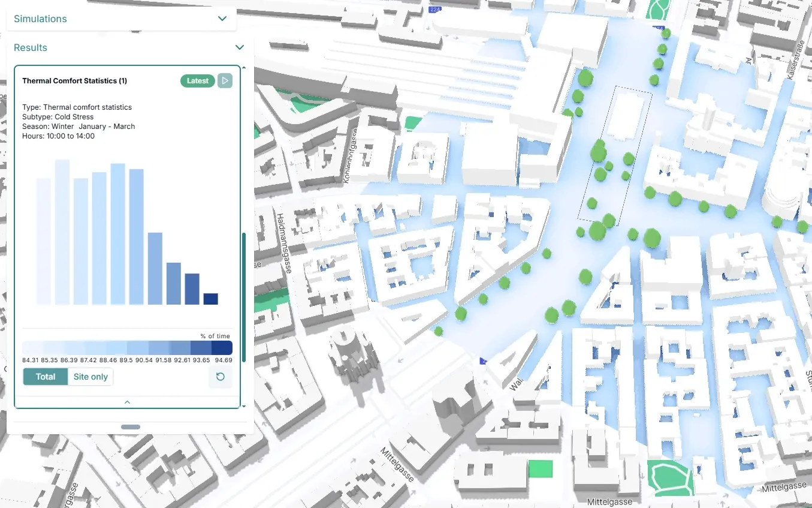Click the results panel vertical scrollbar
812x508 pixels.
(243, 297)
